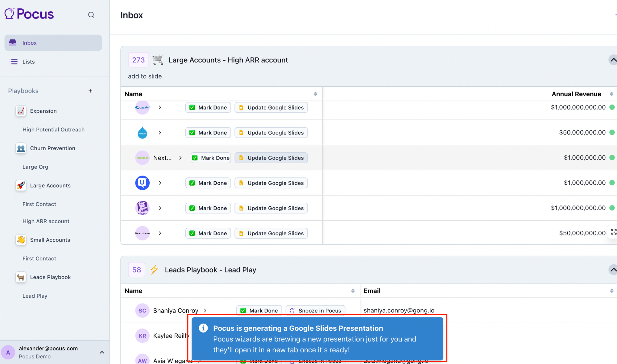The image size is (617, 364).
Task: Mark Shaniya Conroy as done
Action: [259, 310]
